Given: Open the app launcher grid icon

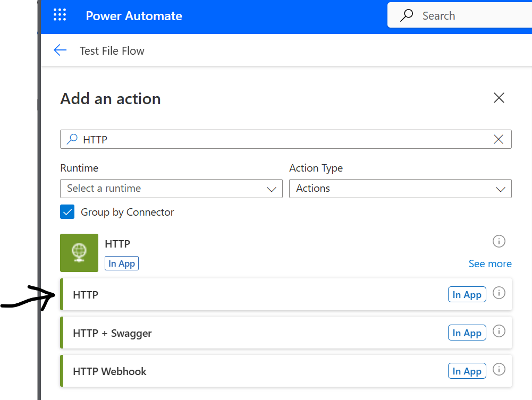Looking at the screenshot, I should (60, 15).
